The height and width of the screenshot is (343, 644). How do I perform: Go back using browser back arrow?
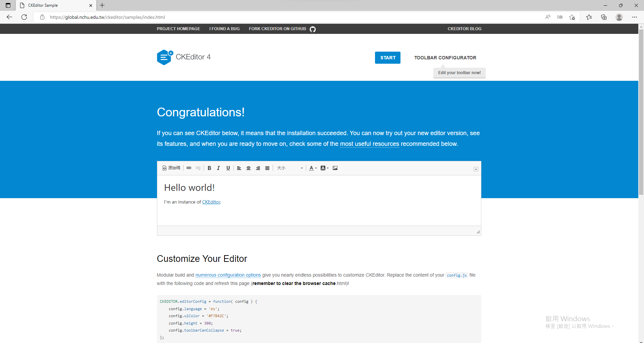(9, 17)
